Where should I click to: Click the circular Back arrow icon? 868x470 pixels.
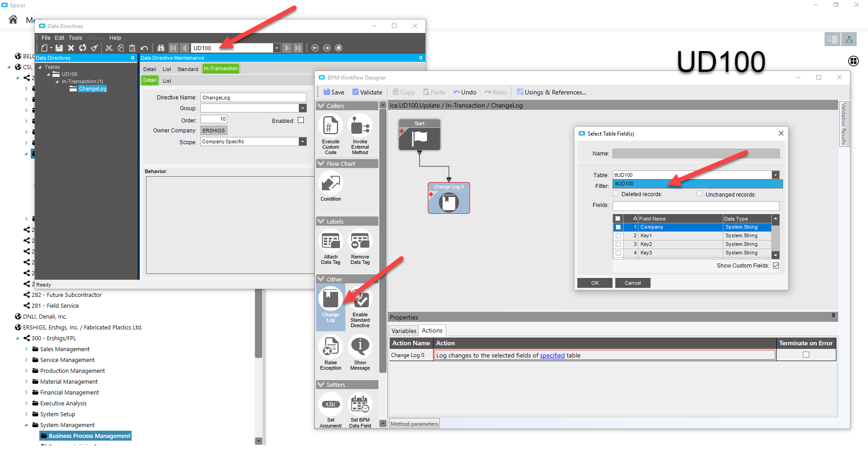pos(315,48)
